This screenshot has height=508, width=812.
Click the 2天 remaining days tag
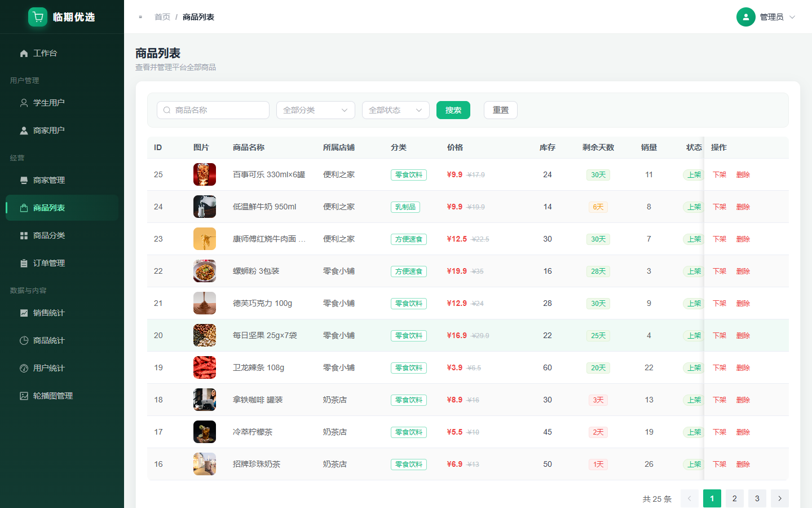coord(598,432)
